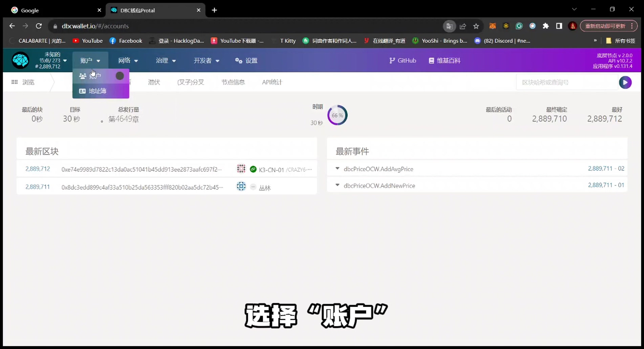The image size is (644, 349).
Task: Click the validator identity icon for K3-CN-01 block
Action: (241, 168)
